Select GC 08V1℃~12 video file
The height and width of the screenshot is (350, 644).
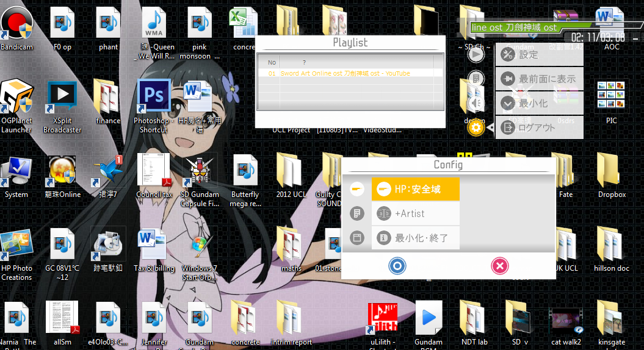tap(62, 254)
